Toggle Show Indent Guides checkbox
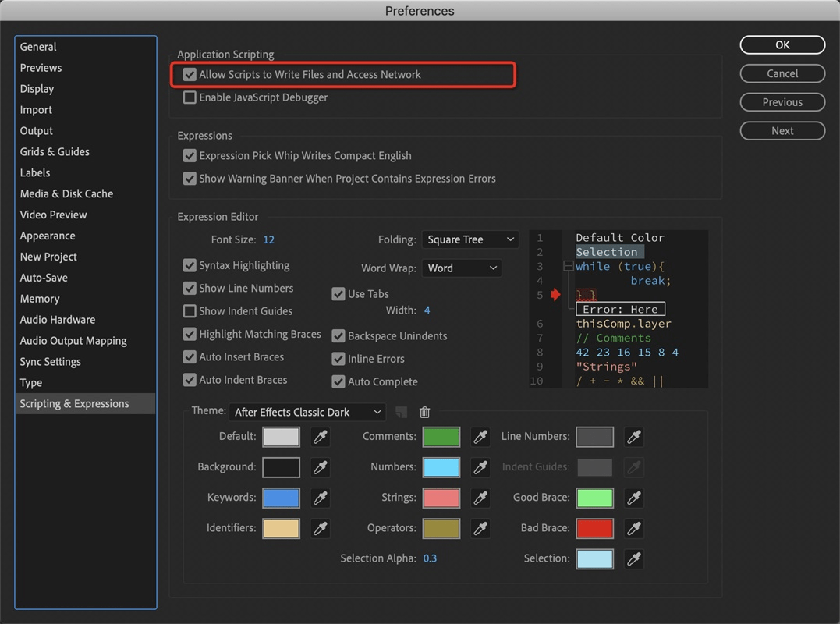This screenshot has width=840, height=624. coord(190,311)
